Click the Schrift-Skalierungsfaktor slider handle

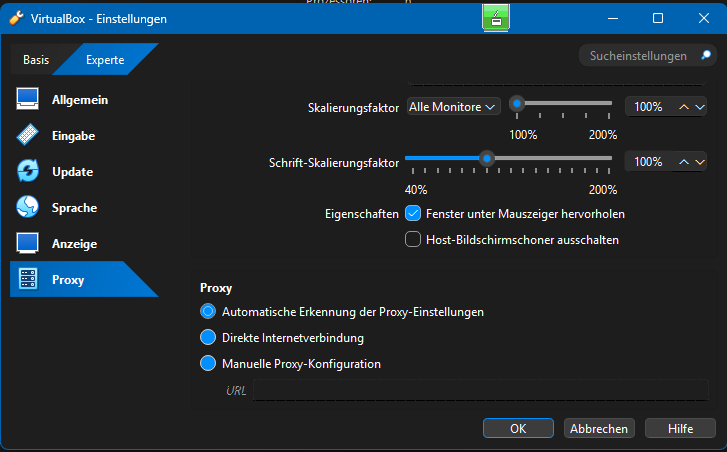pyautogui.click(x=486, y=159)
